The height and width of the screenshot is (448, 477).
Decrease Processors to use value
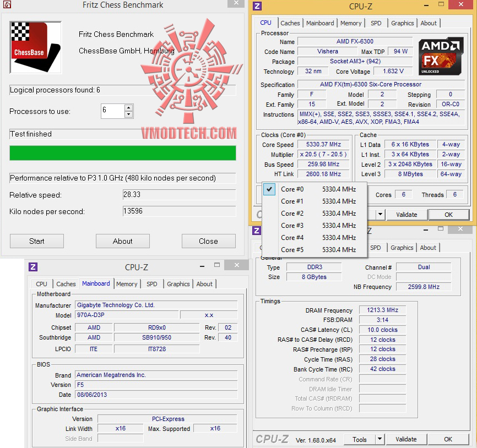(129, 114)
